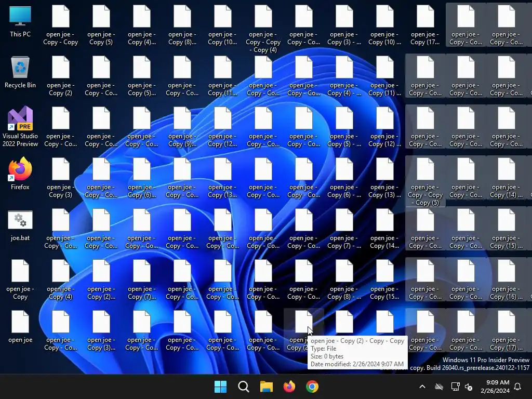The height and width of the screenshot is (399, 532).
Task: Select file "open joe - Copy (11..."
Action: [x=222, y=76]
